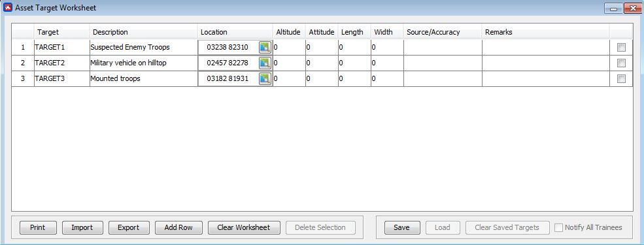Select Width cell of TARGET1

click(387, 48)
